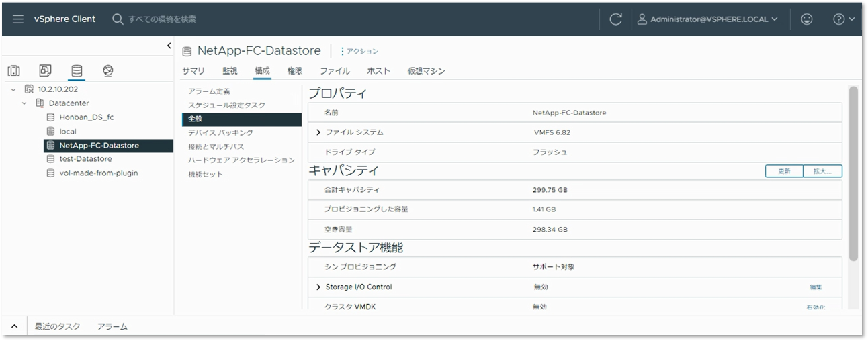Select 全般 in the config menu
Image resolution: width=868 pixels, height=341 pixels.
(241, 119)
